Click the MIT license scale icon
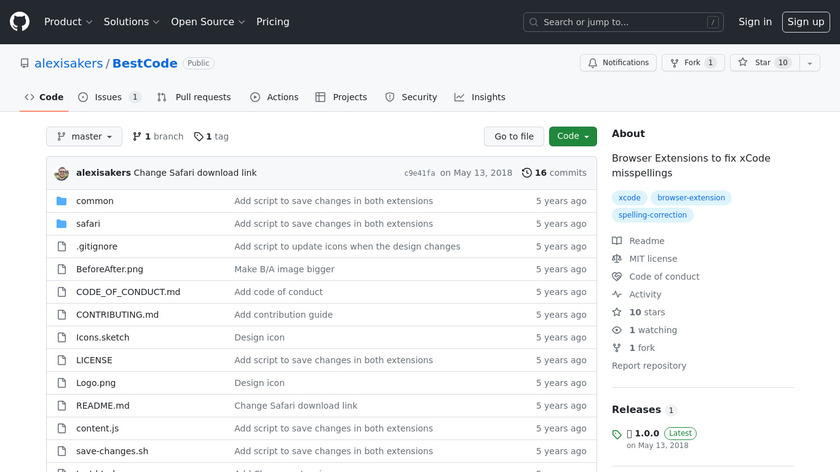Image resolution: width=840 pixels, height=472 pixels. (617, 259)
